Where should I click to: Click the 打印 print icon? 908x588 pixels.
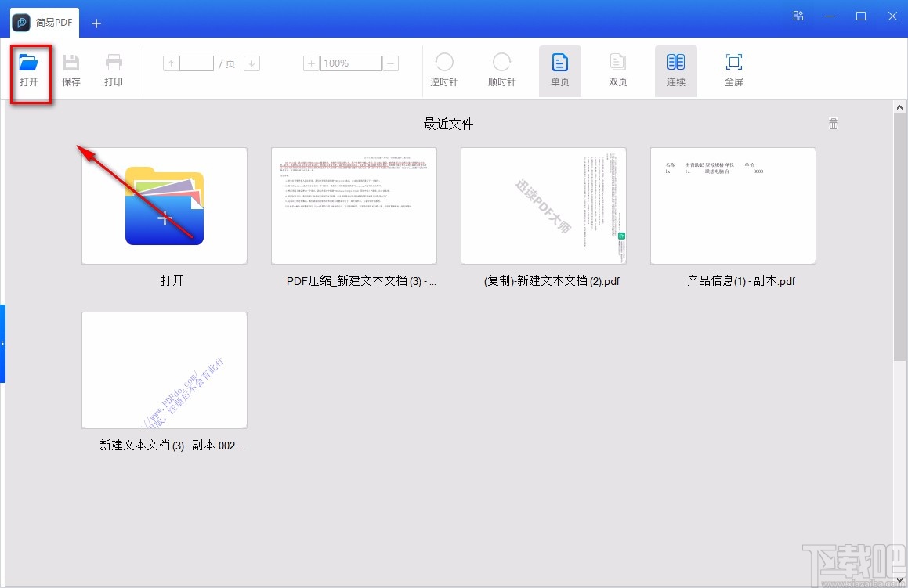coord(113,70)
